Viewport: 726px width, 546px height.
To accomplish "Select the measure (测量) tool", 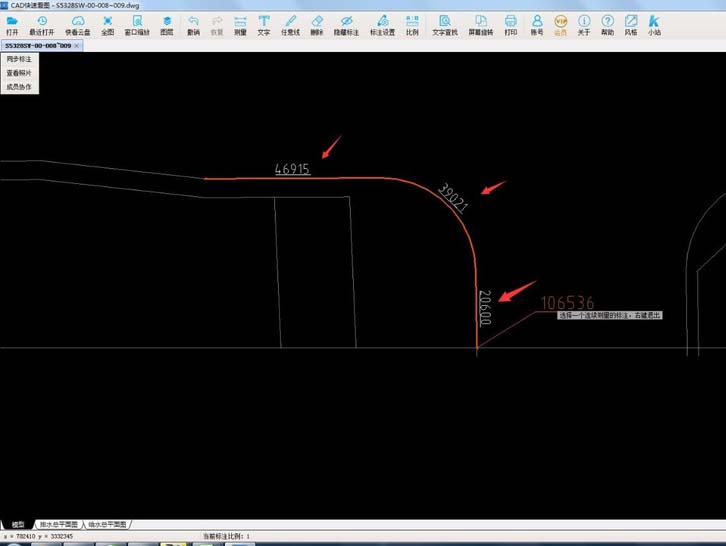I will [x=240, y=25].
